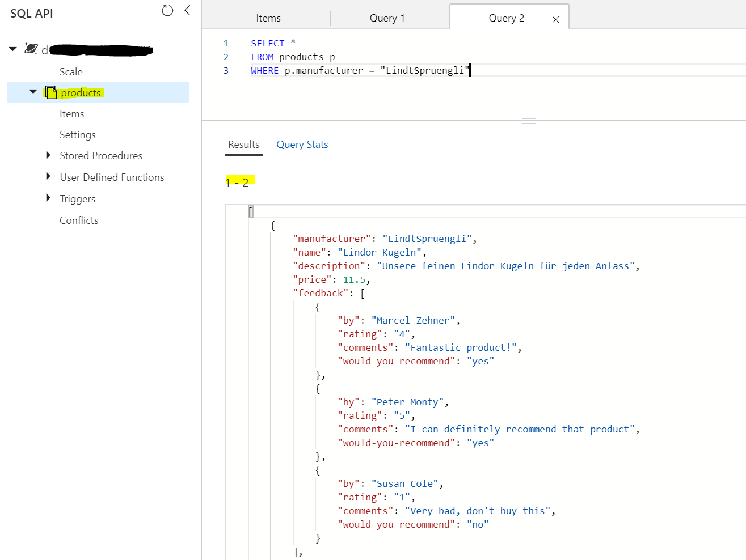Close the Query 2 tab
The width and height of the screenshot is (746, 560).
click(x=555, y=19)
